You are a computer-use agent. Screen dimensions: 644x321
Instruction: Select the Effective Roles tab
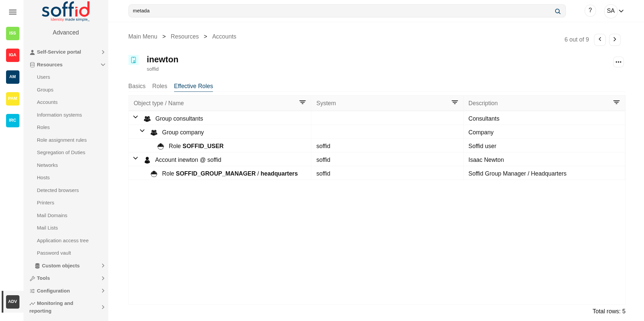click(x=194, y=86)
